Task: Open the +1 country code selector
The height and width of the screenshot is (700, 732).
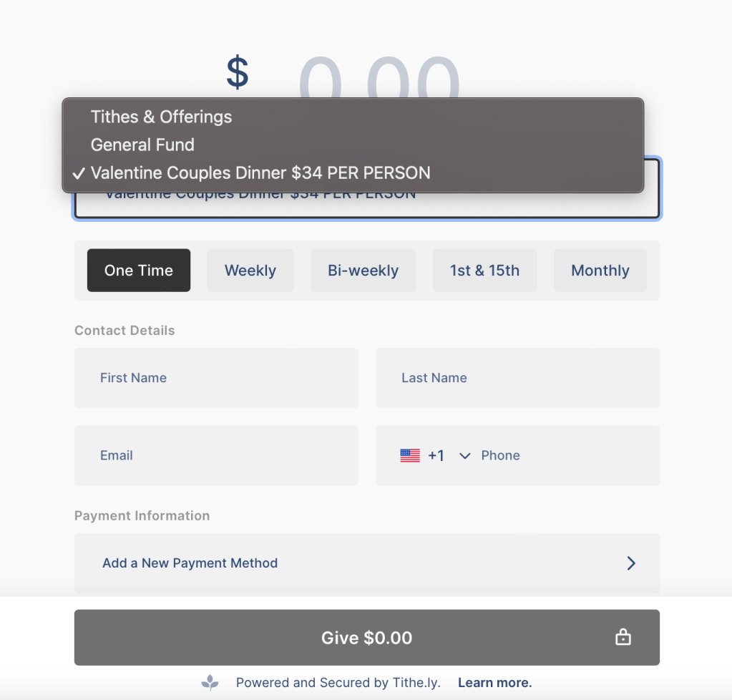Action: click(x=436, y=456)
